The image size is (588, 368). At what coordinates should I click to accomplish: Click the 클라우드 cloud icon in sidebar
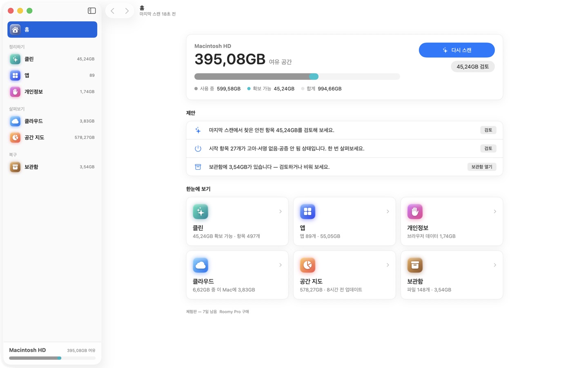pos(15,121)
